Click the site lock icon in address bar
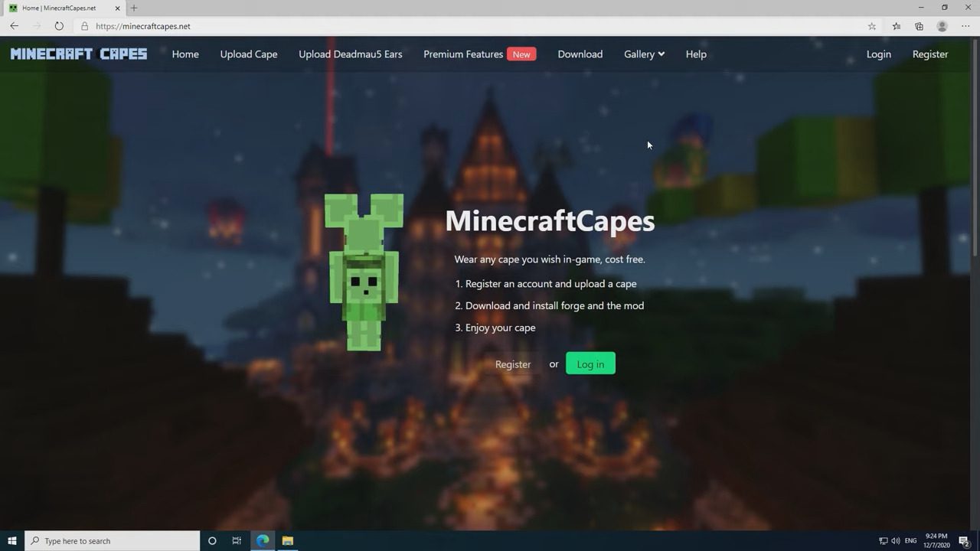 click(85, 26)
